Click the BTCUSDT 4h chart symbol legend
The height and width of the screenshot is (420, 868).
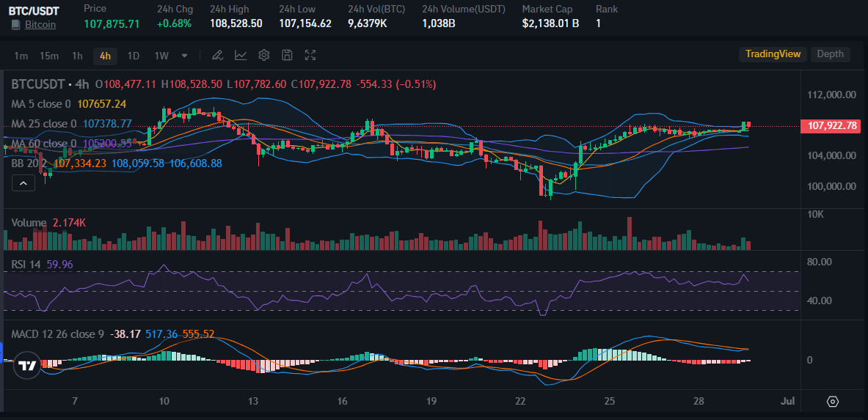pyautogui.click(x=51, y=84)
